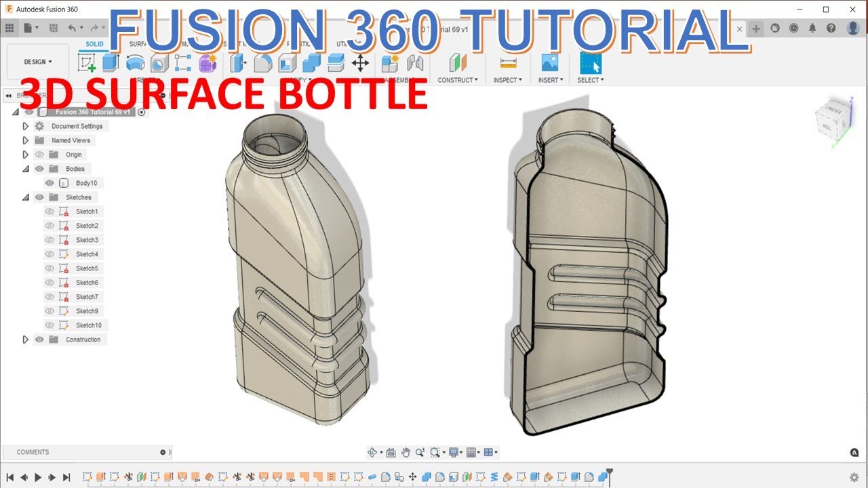868x488 pixels.
Task: Select the Joint tool icon
Action: [414, 64]
